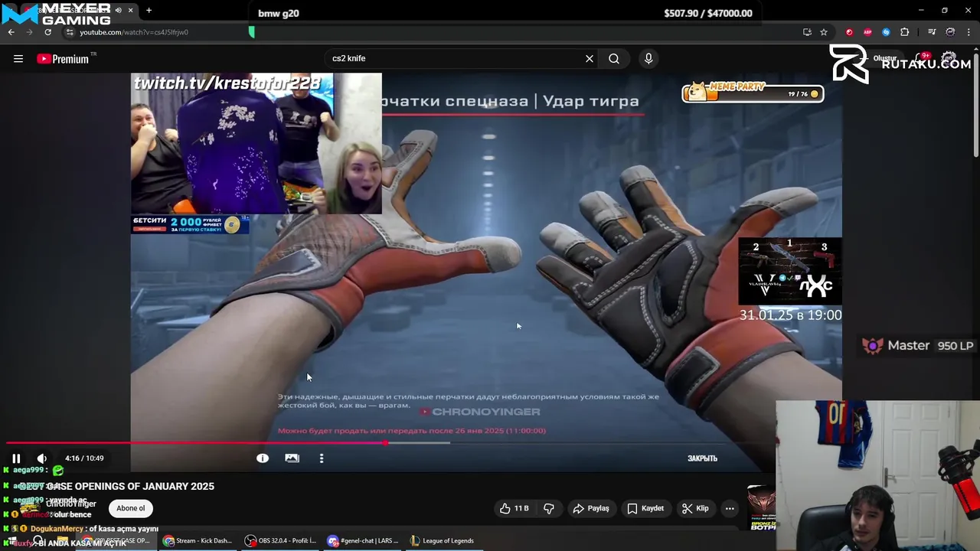Click the tab's audio speaker indicator
Viewport: 980px width, 551px height.
click(x=118, y=11)
